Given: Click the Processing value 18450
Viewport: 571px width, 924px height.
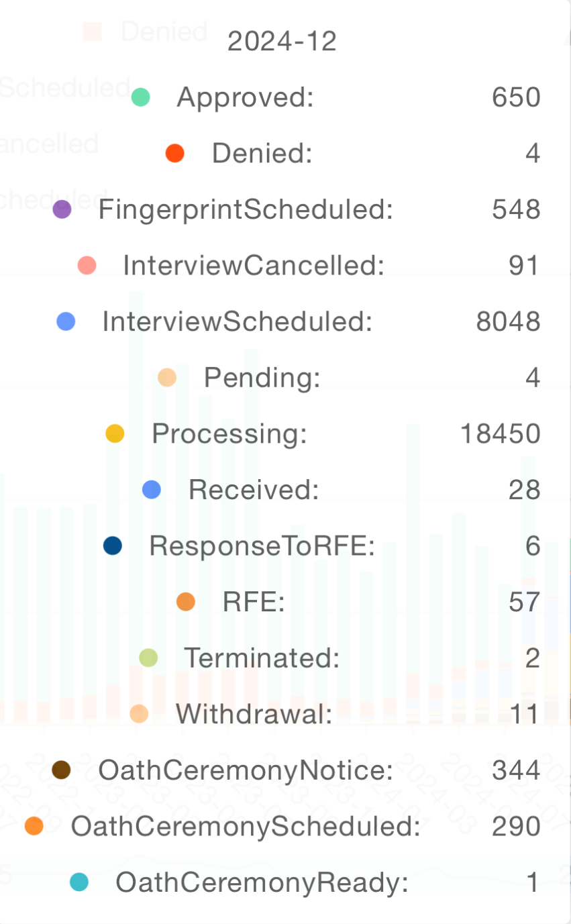Looking at the screenshot, I should coord(500,433).
